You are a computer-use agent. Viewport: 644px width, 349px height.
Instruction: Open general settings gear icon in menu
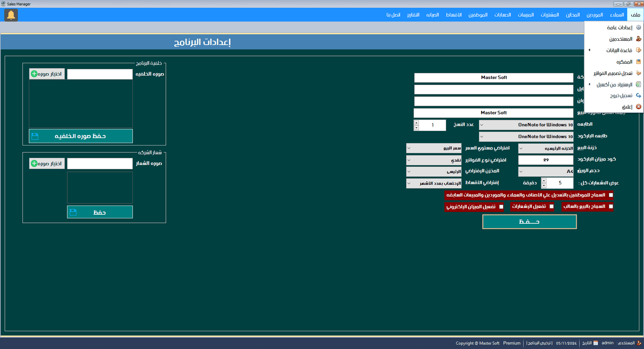(x=638, y=27)
